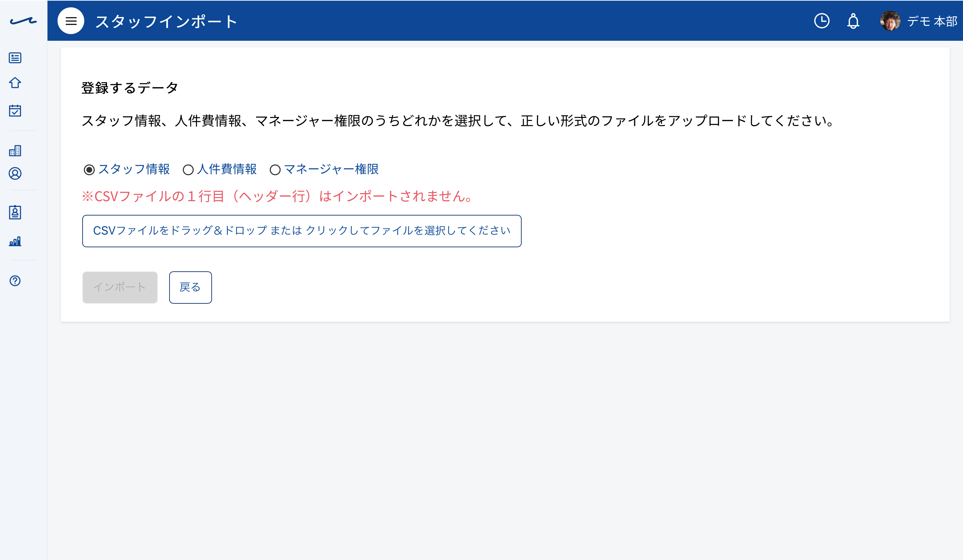Open help question mark icon

click(x=15, y=281)
